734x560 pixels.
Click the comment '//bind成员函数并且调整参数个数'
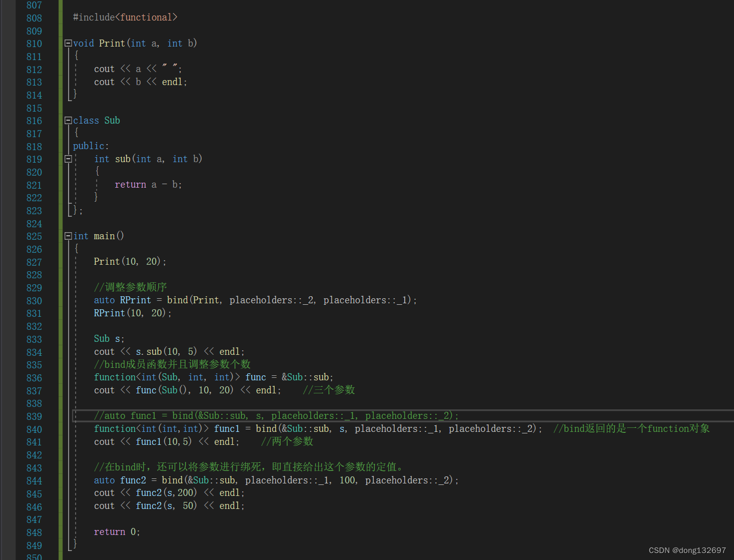pyautogui.click(x=172, y=364)
